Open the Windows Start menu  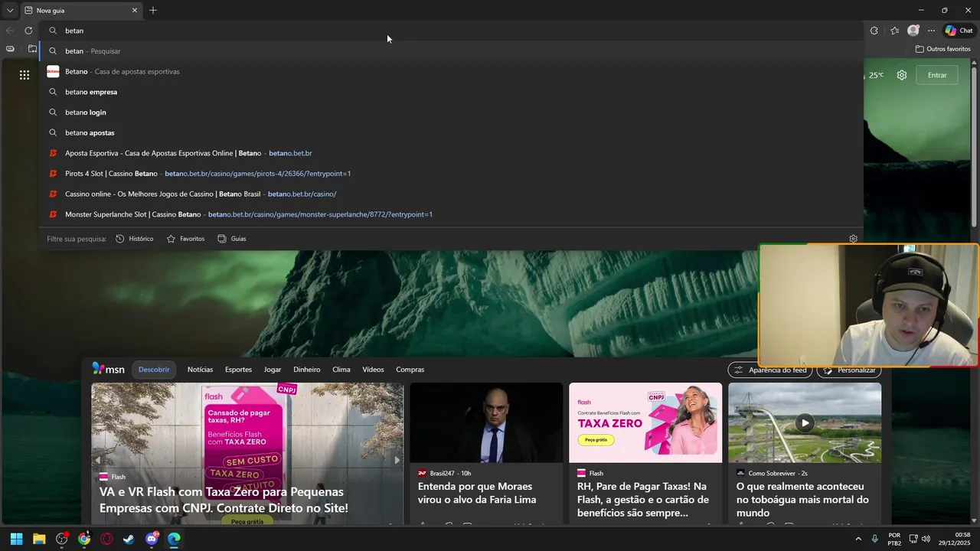(x=17, y=539)
